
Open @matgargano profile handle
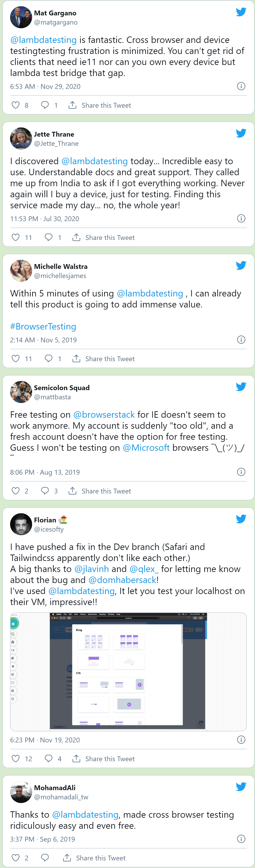[x=56, y=22]
